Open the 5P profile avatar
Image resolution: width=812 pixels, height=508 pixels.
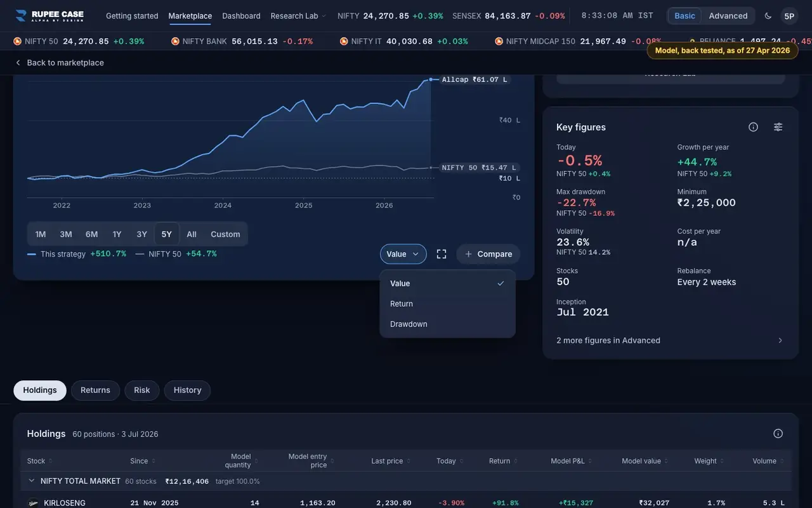click(789, 16)
